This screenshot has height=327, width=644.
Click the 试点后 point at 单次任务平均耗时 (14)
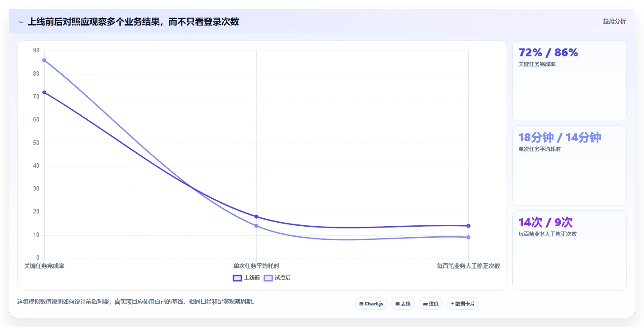pos(256,226)
